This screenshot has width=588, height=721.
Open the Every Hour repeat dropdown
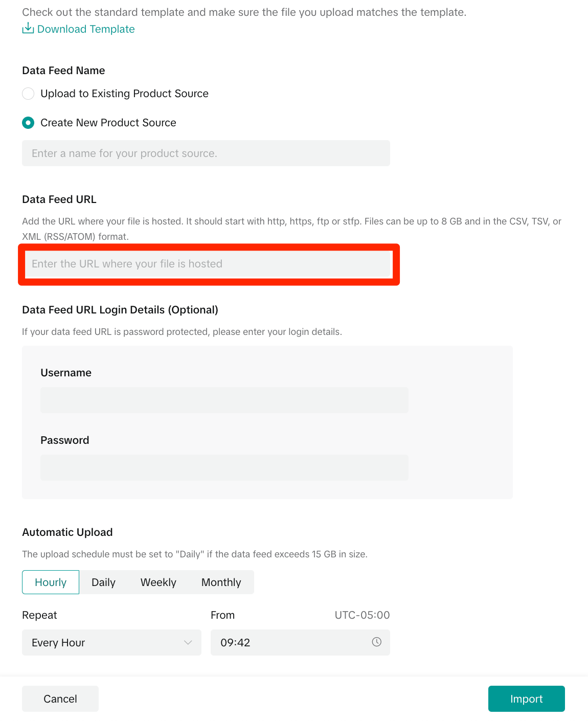point(111,643)
